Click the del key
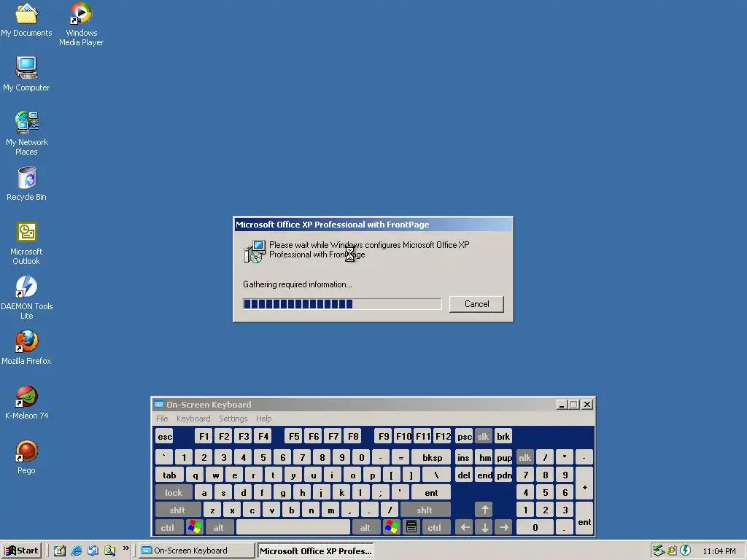The height and width of the screenshot is (560, 747). tap(464, 475)
